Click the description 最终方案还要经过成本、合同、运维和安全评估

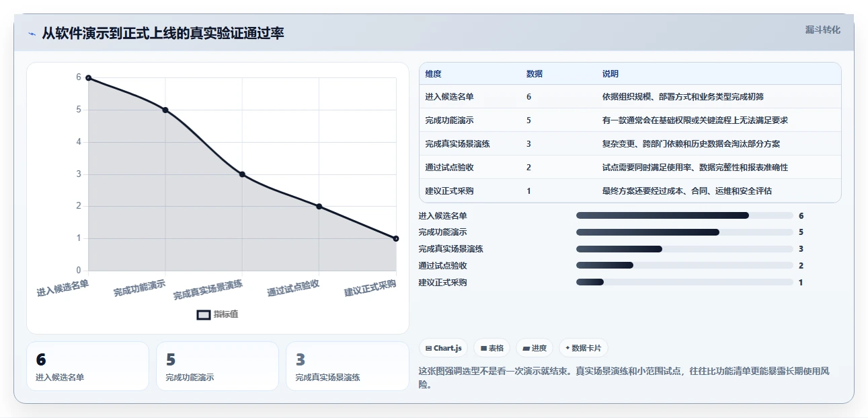coord(687,191)
